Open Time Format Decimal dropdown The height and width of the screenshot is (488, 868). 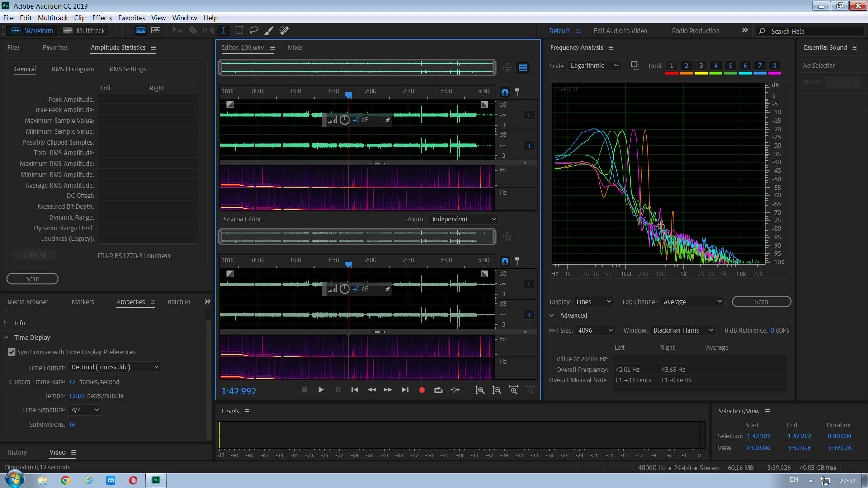(115, 367)
